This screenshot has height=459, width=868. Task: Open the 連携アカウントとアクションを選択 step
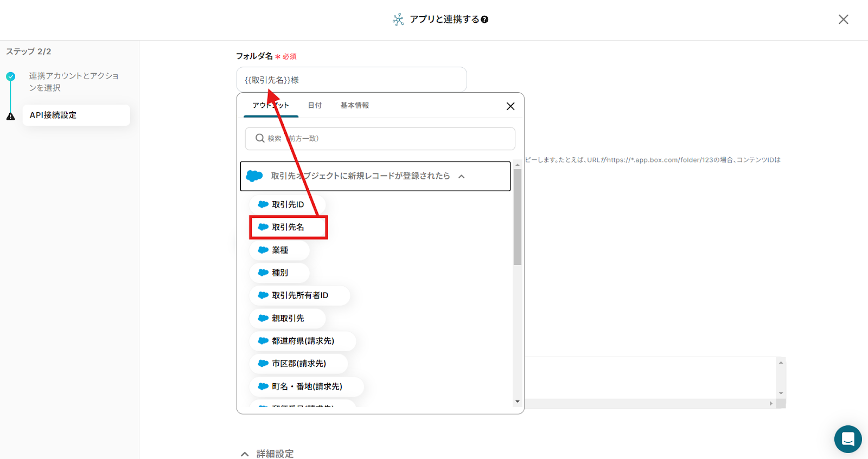click(x=74, y=82)
